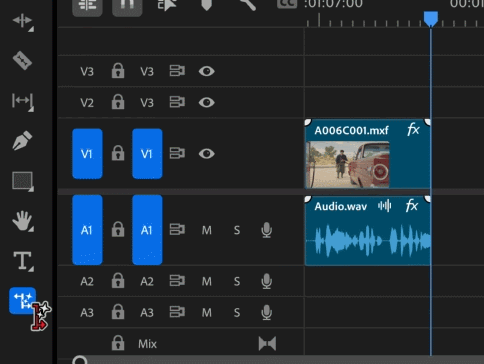Viewport: 484px width, 364px height.
Task: Select the Audio.wav audio clip
Action: pyautogui.click(x=368, y=231)
